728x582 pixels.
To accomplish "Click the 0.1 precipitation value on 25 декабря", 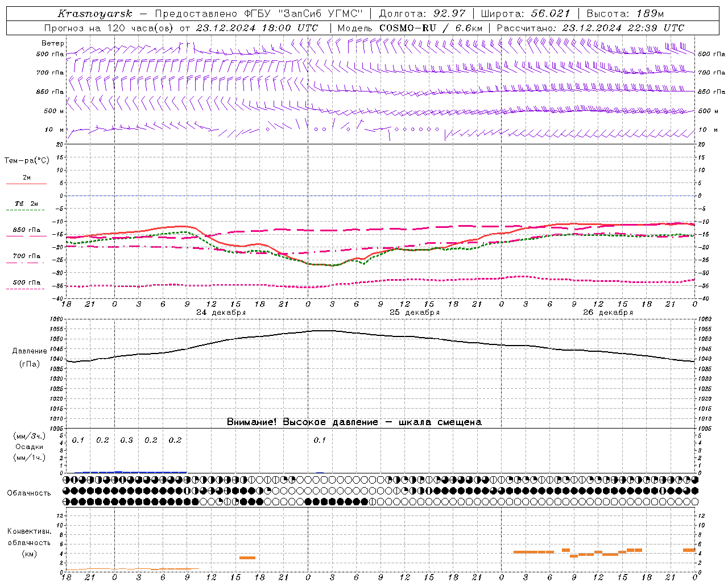I will [x=320, y=440].
